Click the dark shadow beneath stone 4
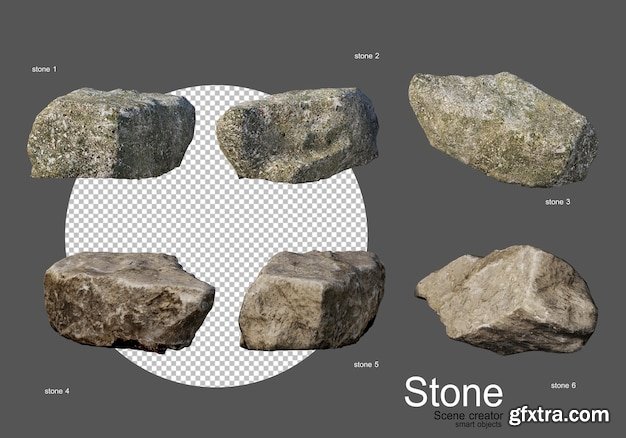Image resolution: width=626 pixels, height=438 pixels. 150,346
